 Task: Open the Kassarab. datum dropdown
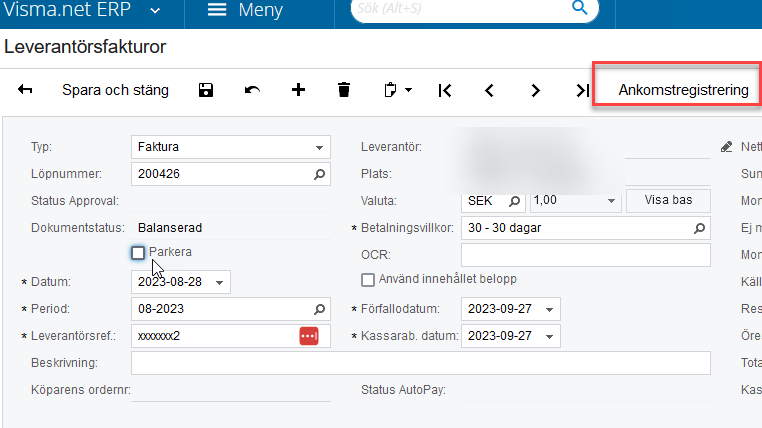tap(550, 336)
